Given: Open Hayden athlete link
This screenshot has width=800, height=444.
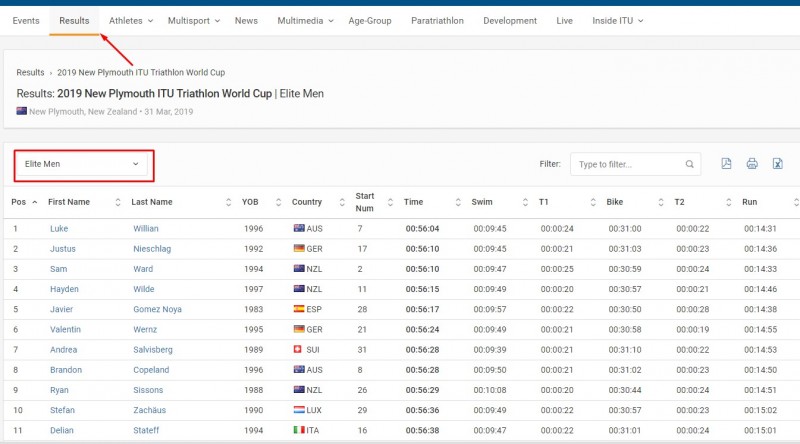Looking at the screenshot, I should click(64, 289).
